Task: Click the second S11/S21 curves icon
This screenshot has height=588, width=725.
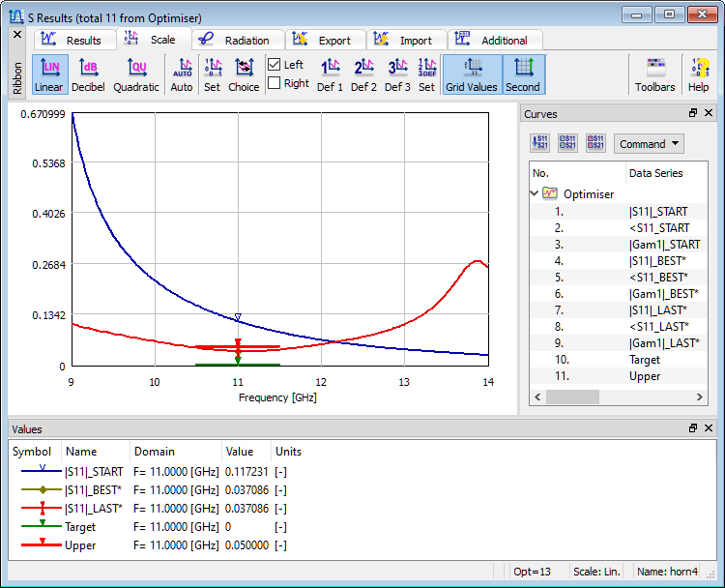Action: 567,143
